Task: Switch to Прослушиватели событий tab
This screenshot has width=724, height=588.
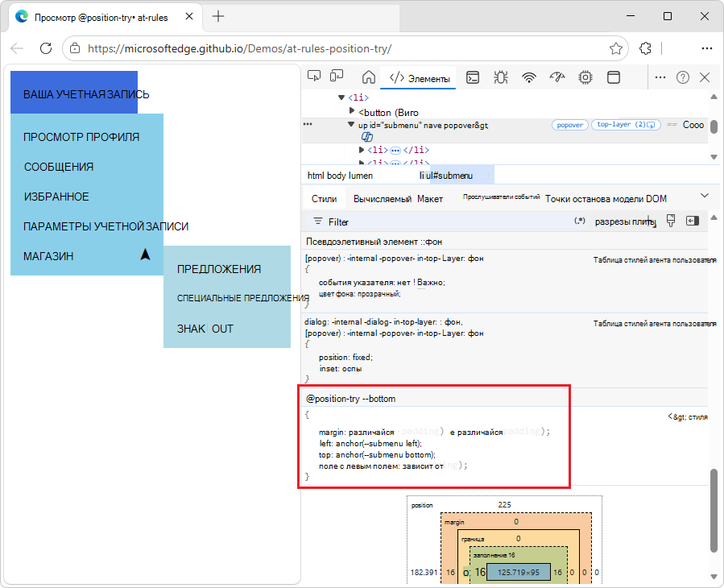Action: [501, 197]
